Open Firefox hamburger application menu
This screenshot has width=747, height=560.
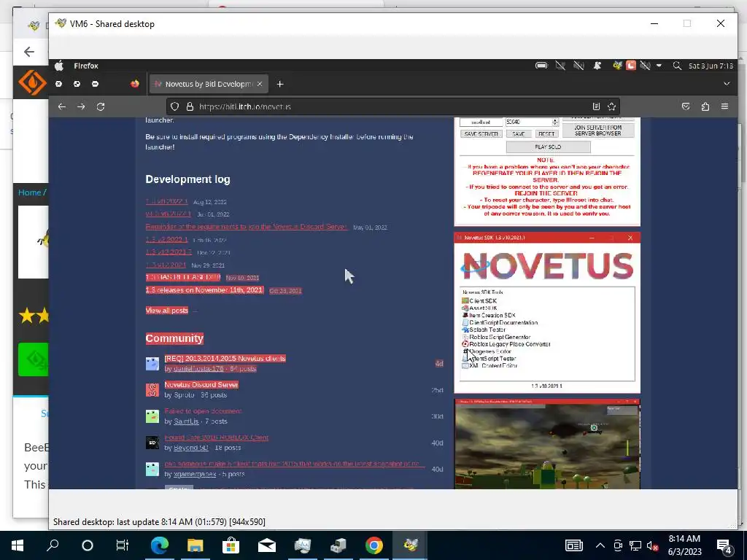point(724,106)
